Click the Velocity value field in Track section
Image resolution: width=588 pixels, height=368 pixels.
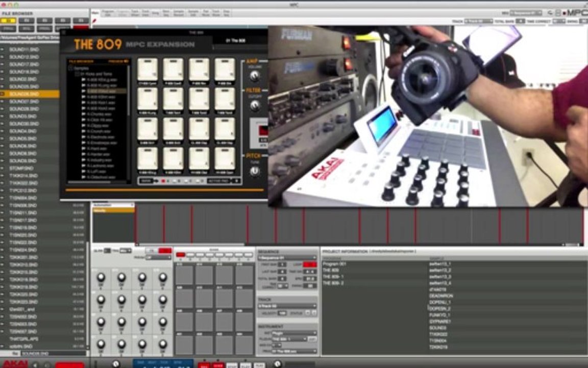coord(282,313)
